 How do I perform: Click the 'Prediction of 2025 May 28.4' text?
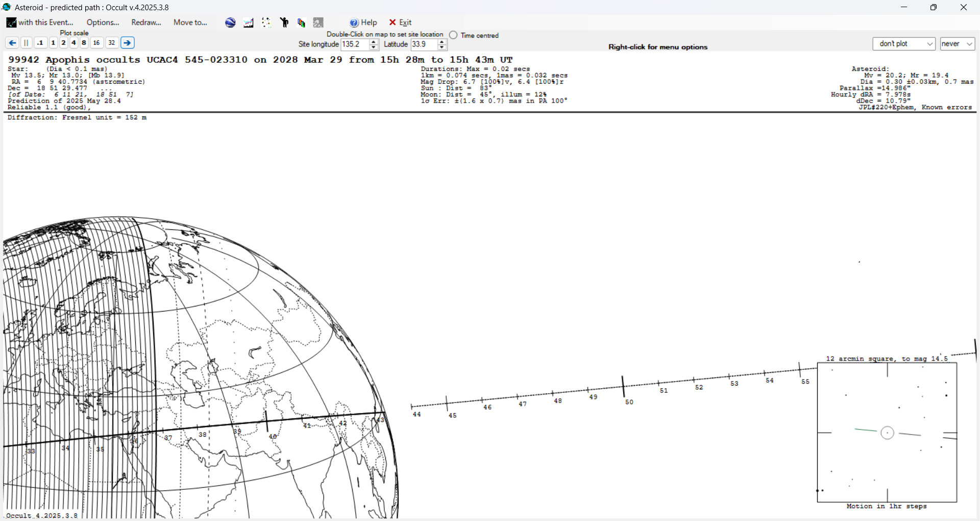pos(64,101)
